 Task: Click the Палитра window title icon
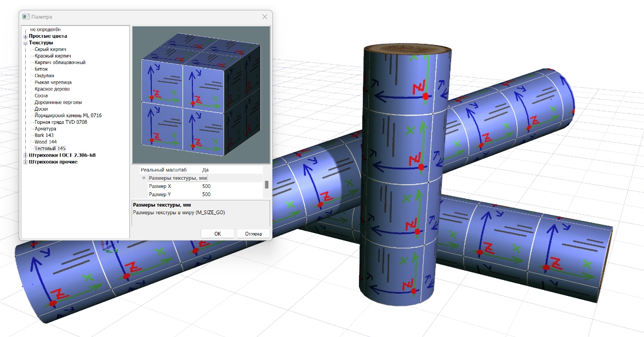25,17
